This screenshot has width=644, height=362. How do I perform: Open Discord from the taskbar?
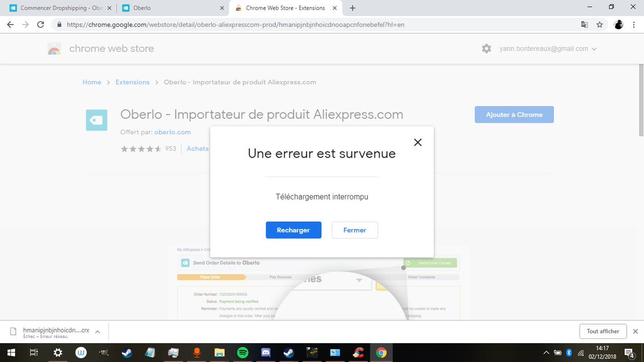point(266,353)
